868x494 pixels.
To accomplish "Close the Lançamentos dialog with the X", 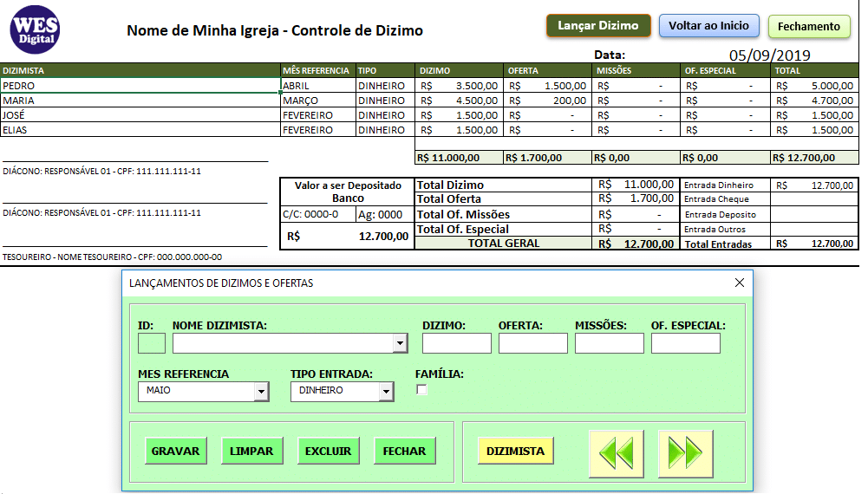I will [739, 283].
